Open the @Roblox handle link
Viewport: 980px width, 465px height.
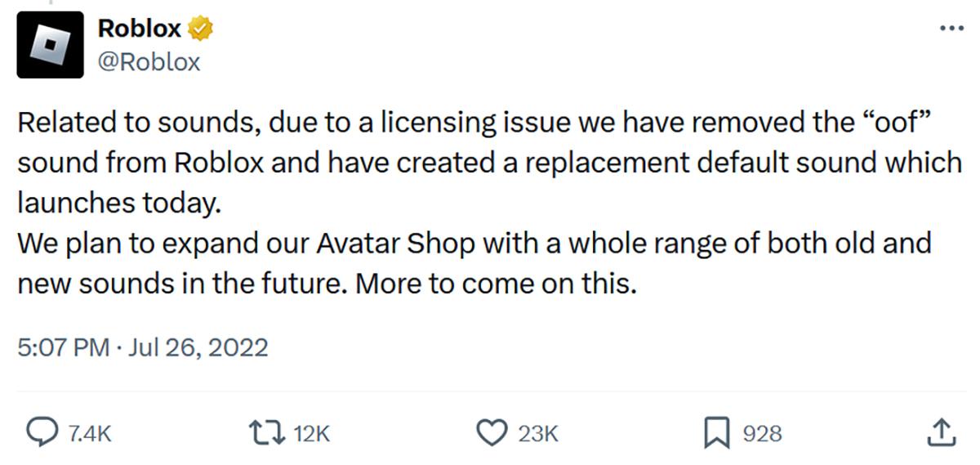[x=149, y=62]
